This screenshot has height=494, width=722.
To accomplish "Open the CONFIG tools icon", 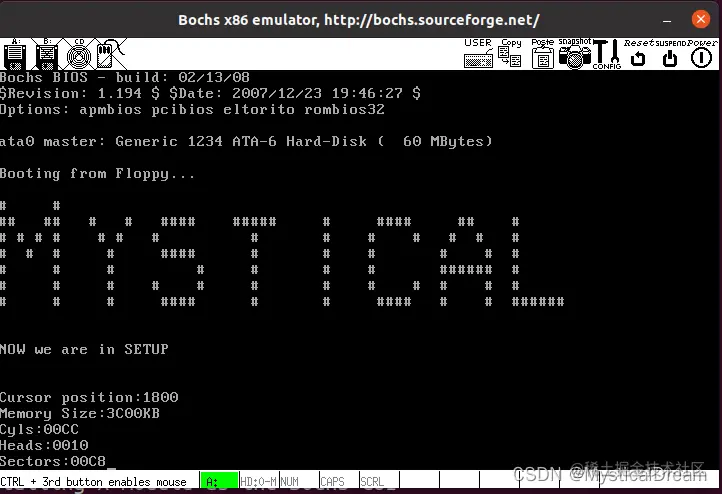I will [607, 54].
